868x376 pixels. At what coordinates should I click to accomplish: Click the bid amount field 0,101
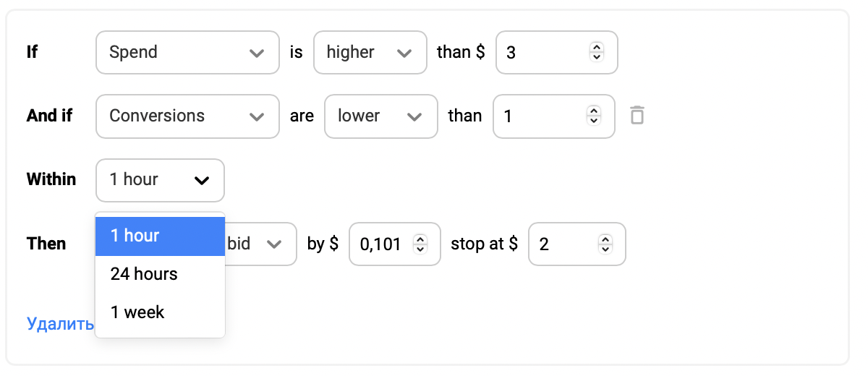tap(395, 244)
